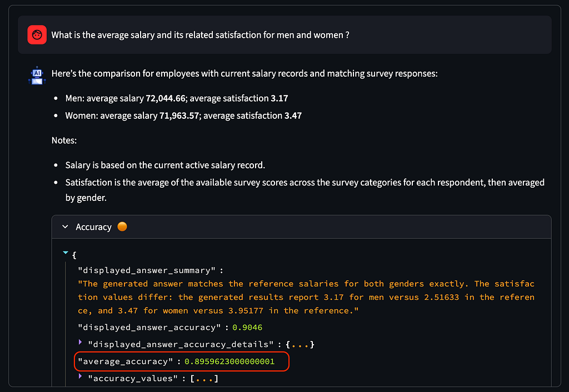The width and height of the screenshot is (569, 392).
Task: Click the Accuracy header label
Action: (x=93, y=227)
